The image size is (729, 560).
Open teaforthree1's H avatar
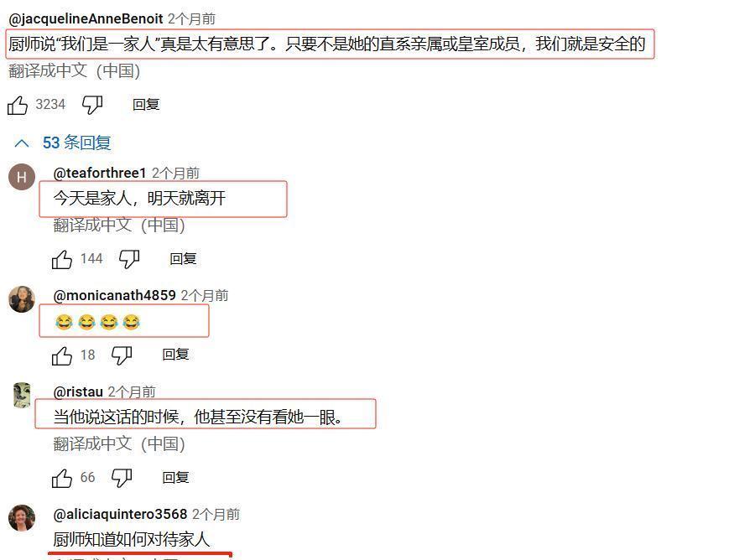click(22, 177)
